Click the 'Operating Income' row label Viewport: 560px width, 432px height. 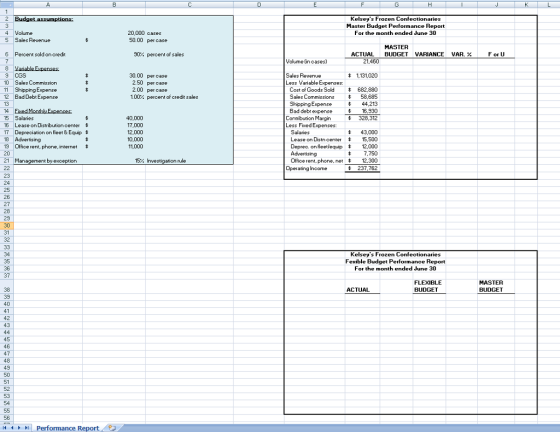click(x=306, y=168)
